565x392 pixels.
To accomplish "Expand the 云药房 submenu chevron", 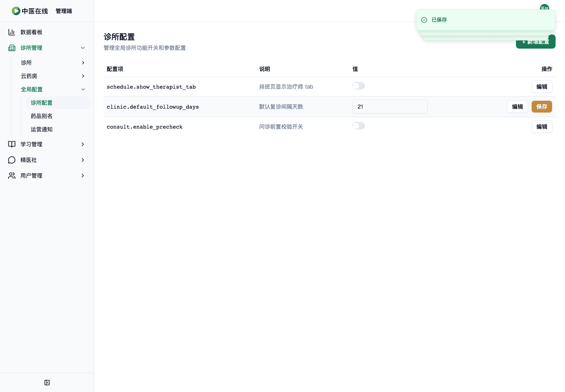I will (83, 76).
